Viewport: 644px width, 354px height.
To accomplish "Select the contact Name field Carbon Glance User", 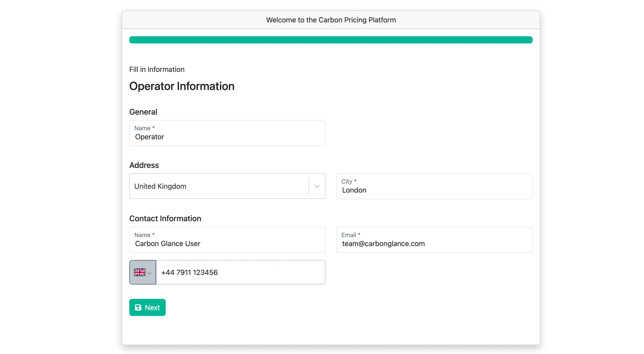I will 227,240.
